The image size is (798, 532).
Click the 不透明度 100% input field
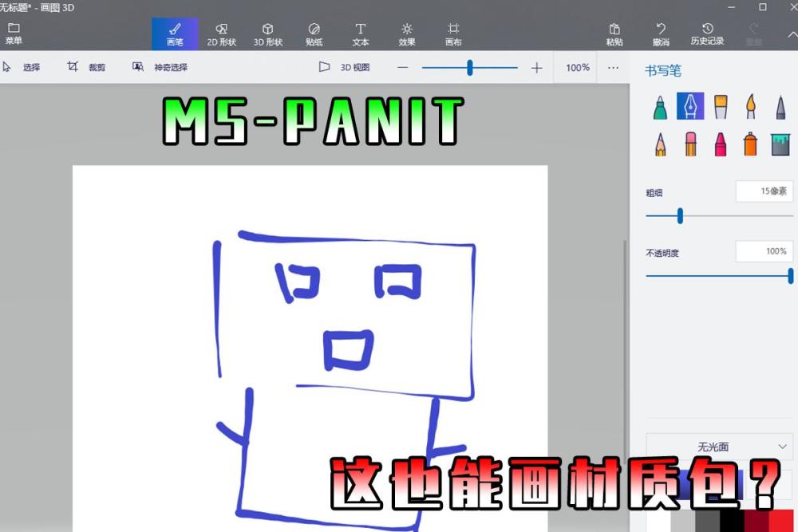(764, 251)
